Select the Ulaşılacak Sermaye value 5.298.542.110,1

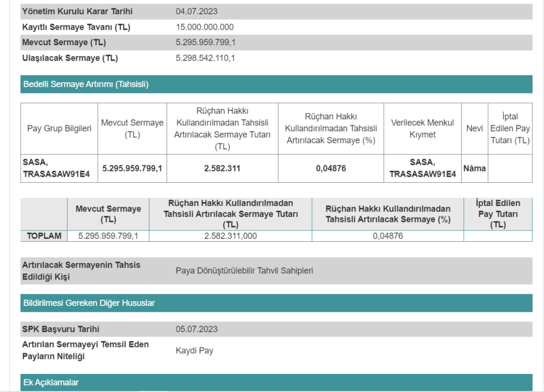pyautogui.click(x=205, y=58)
